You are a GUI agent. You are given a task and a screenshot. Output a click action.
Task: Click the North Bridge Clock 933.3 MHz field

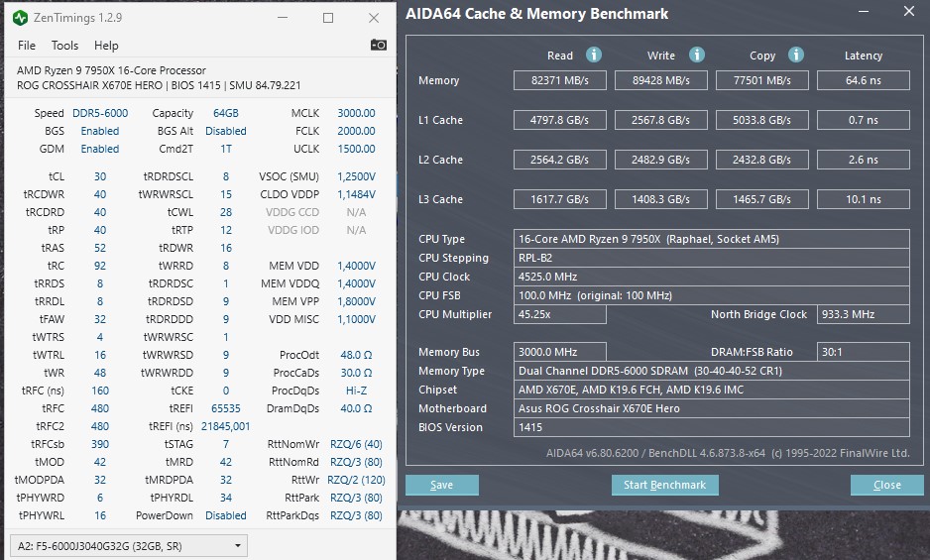coord(864,314)
